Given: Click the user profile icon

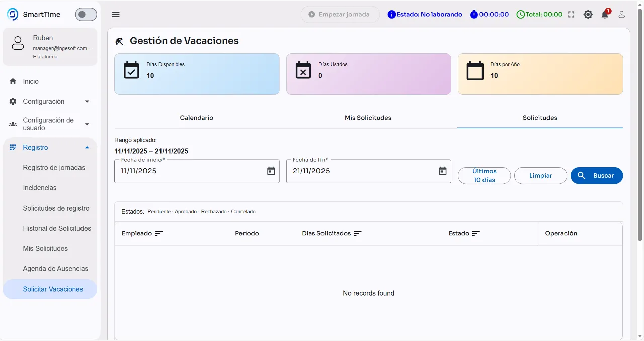Looking at the screenshot, I should coord(621,15).
